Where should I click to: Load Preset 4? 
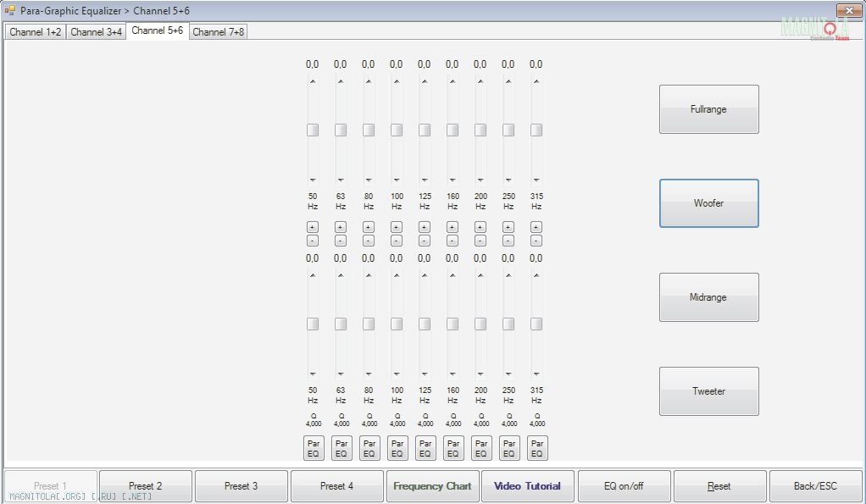[337, 485]
